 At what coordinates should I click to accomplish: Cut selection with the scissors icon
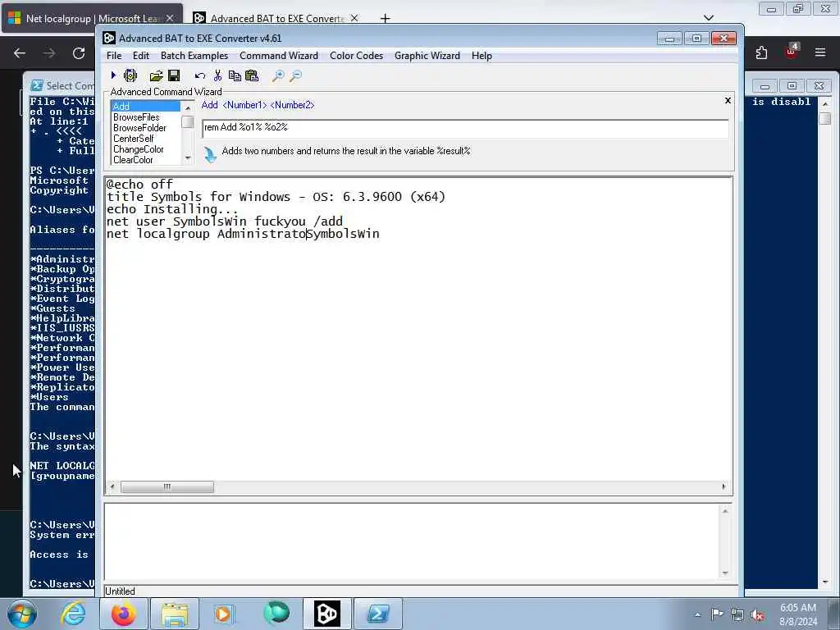pyautogui.click(x=217, y=75)
